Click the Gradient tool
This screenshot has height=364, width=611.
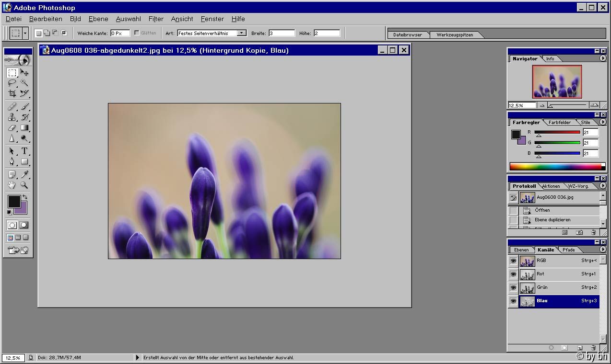tap(24, 128)
